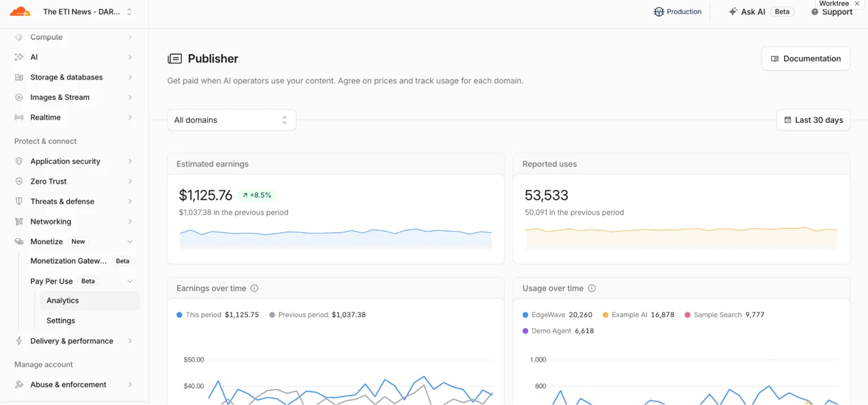Click the Beta badge next to Ask AI
Image resolution: width=868 pixels, height=405 pixels.
click(x=782, y=12)
